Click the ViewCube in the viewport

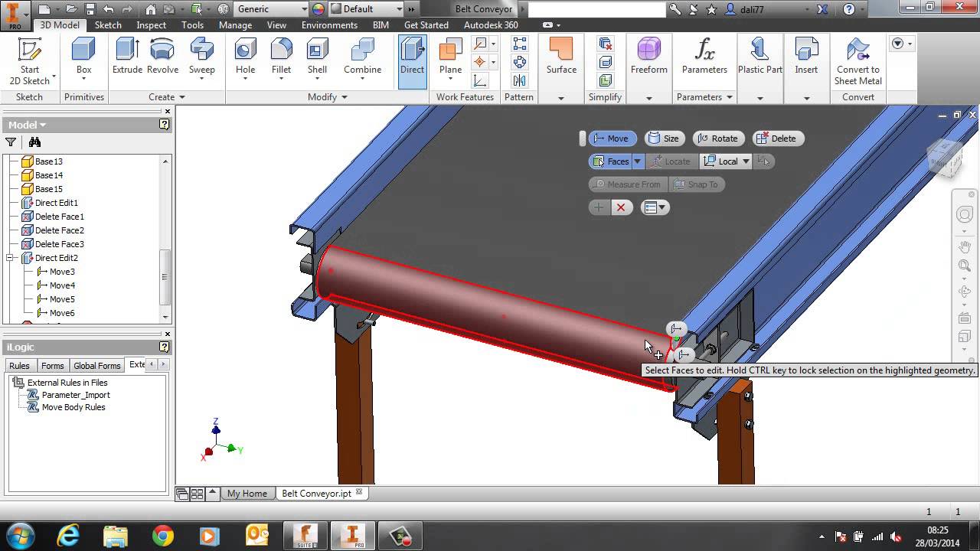pyautogui.click(x=944, y=158)
